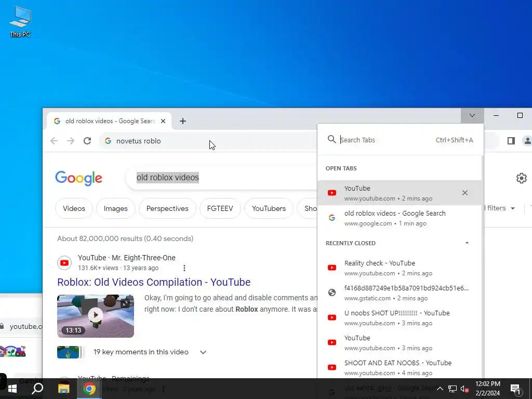Open Windows taskbar search
This screenshot has height=399, width=532.
[x=37, y=389]
